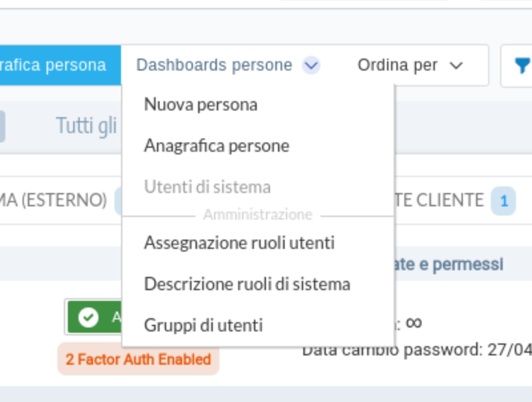Collapse the "Dashboards persone" dropdown chevron
This screenshot has width=532, height=402.
pyautogui.click(x=310, y=65)
